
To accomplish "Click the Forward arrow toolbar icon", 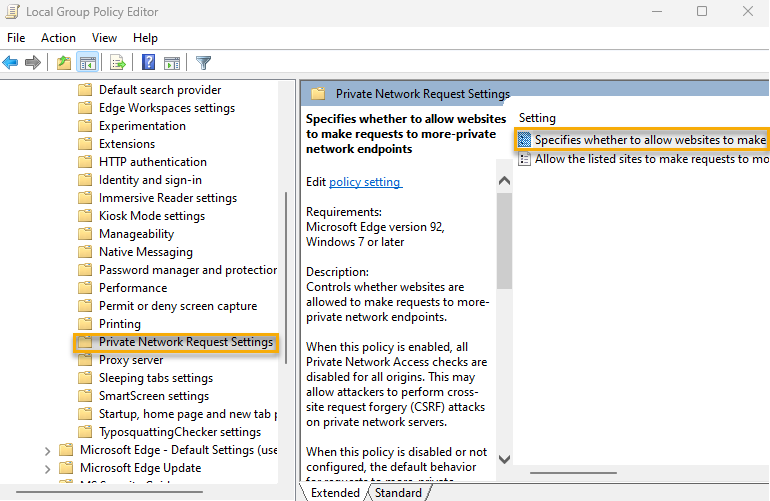I will (33, 63).
